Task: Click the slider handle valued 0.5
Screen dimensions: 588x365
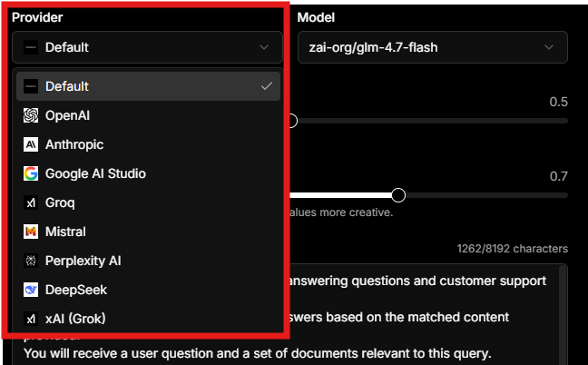Action: coord(291,121)
